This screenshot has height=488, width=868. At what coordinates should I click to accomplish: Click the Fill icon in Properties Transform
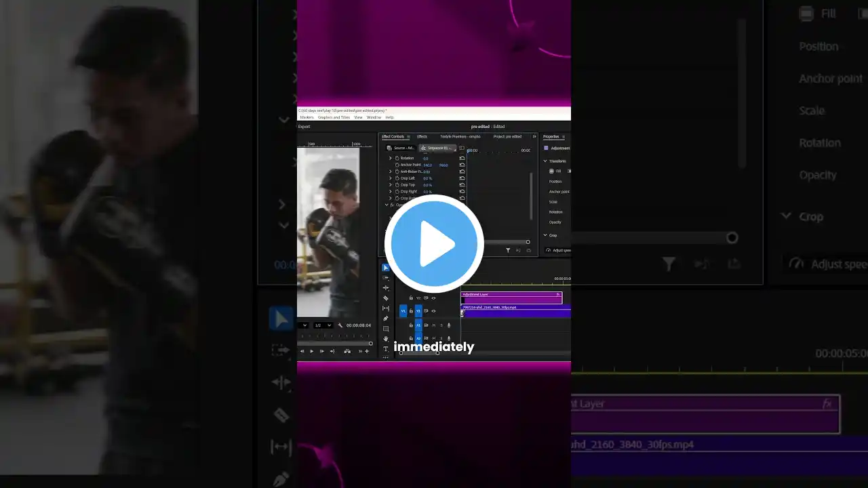pyautogui.click(x=551, y=171)
